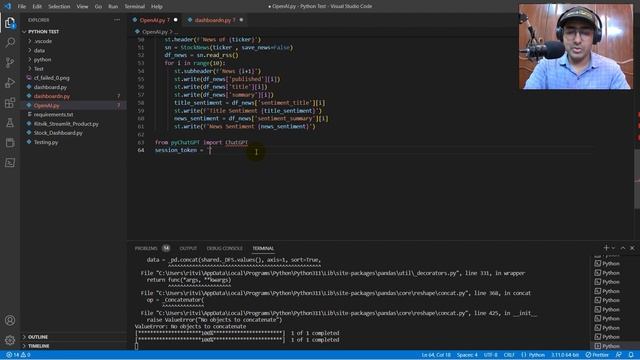640x360 pixels.
Task: Click the Ln 64, Col status item
Action: coord(436,355)
